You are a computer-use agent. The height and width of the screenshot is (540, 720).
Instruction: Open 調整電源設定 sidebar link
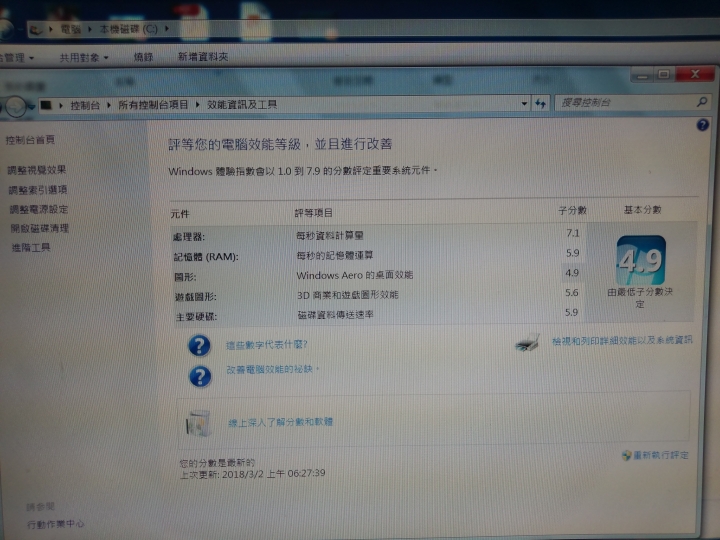coord(39,209)
